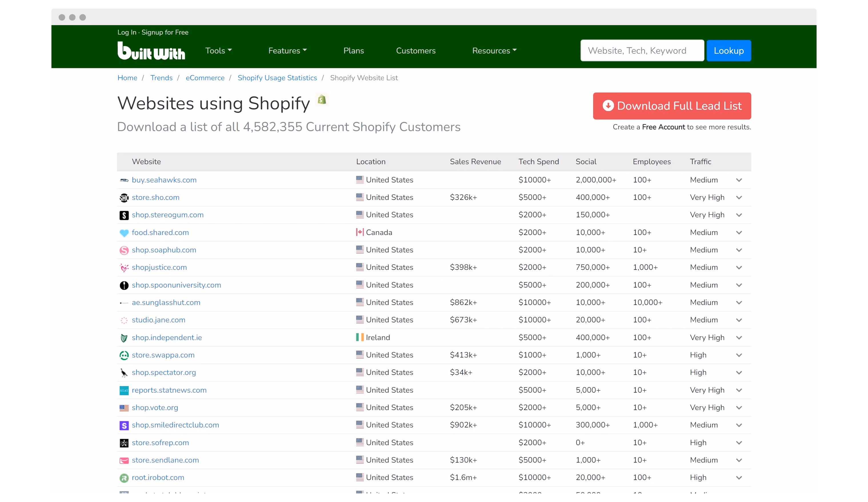The image size is (868, 502).
Task: Open Shopify Usage Statistics breadcrumb
Action: (277, 78)
